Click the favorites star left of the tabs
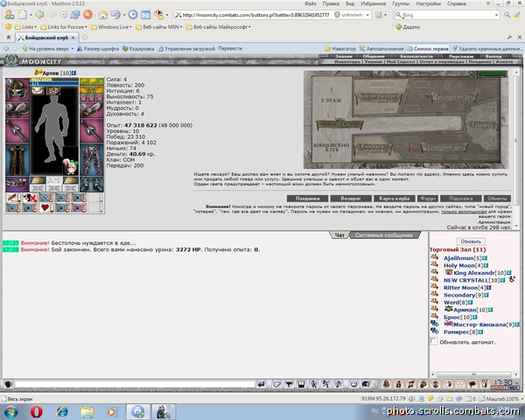 (9, 37)
